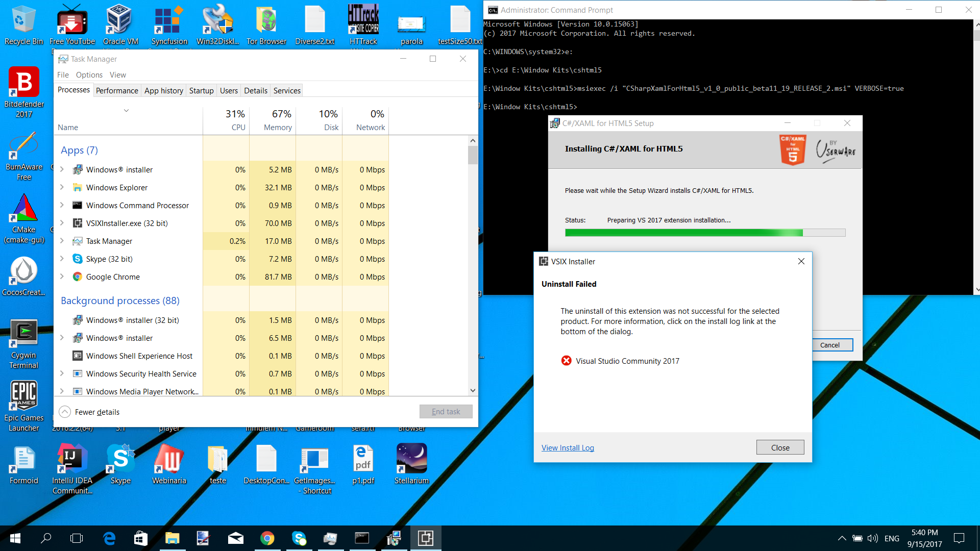Screen dimensions: 980x551
Task: Sort processes by Network column header
Action: pyautogui.click(x=365, y=120)
